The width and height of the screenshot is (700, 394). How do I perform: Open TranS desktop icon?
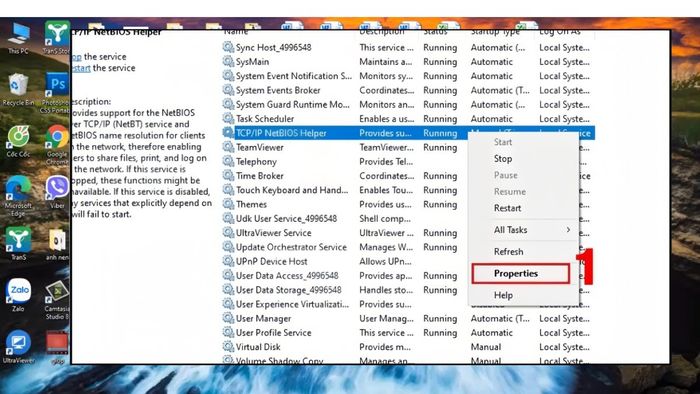coord(18,243)
